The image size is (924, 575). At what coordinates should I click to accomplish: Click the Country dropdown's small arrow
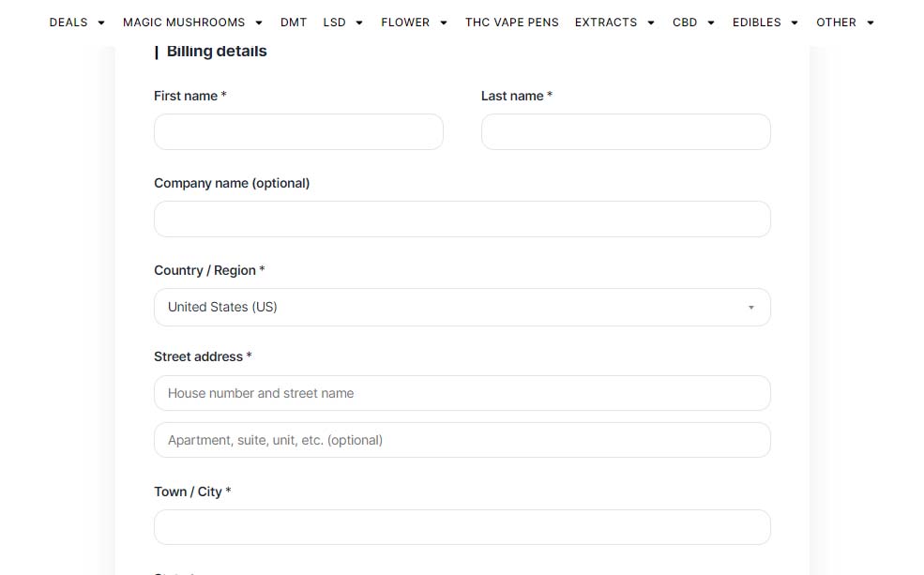(x=750, y=308)
